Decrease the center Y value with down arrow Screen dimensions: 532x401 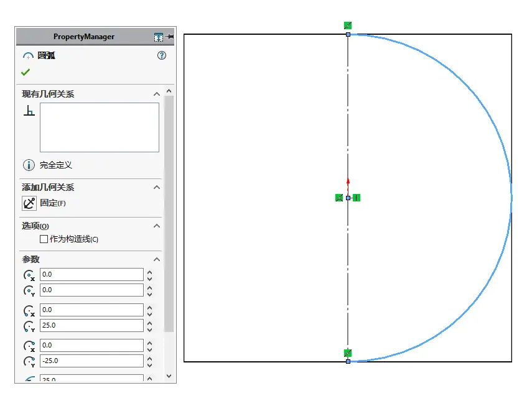pos(149,293)
